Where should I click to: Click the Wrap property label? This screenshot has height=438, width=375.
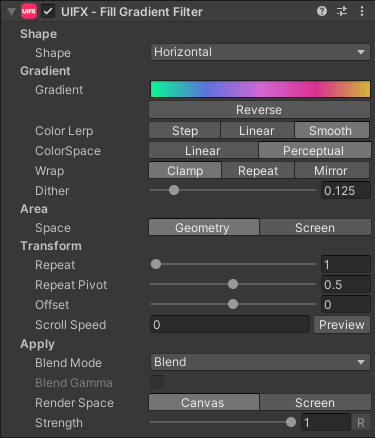[50, 171]
